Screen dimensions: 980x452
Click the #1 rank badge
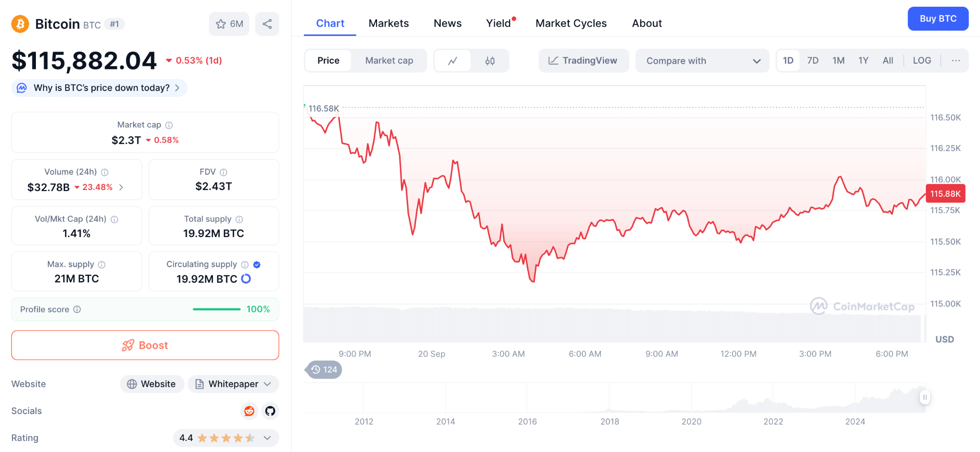[114, 24]
